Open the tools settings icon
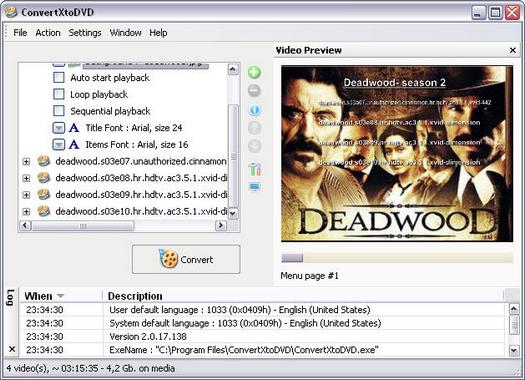The image size is (525, 380). click(x=255, y=169)
